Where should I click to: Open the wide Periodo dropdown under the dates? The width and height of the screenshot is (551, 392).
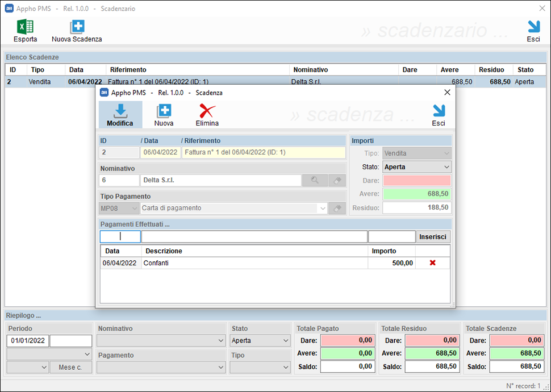click(x=49, y=354)
